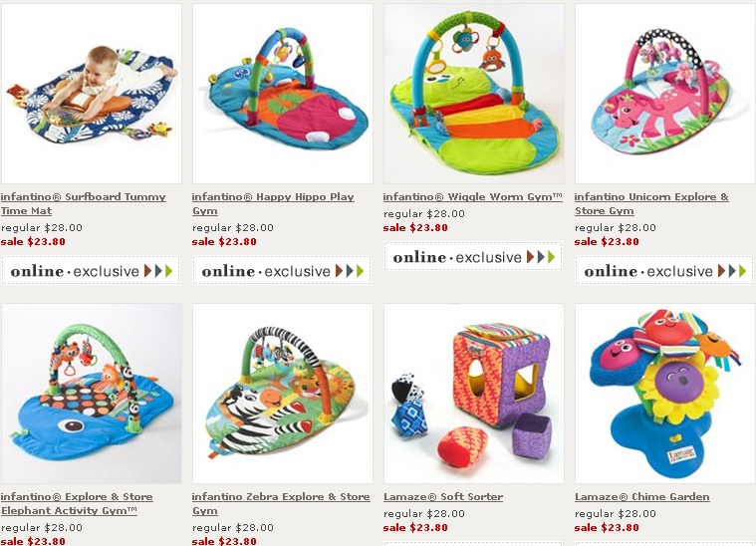
Task: Follow the infantino Happy Hippo Play Gym link
Action: pos(273,203)
